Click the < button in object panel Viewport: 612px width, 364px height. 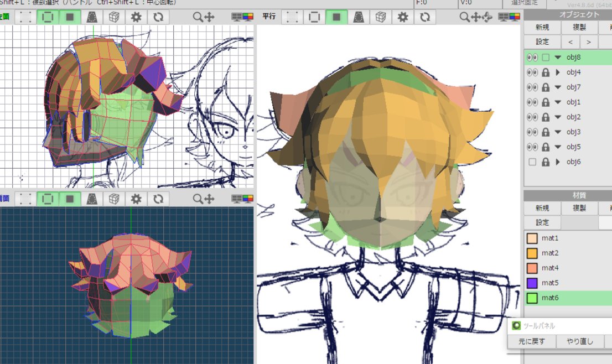(570, 41)
